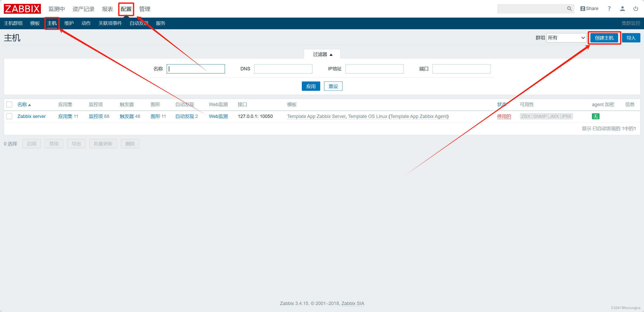Click the 删除 button
Screen dimensions: 644x312
click(x=130, y=144)
